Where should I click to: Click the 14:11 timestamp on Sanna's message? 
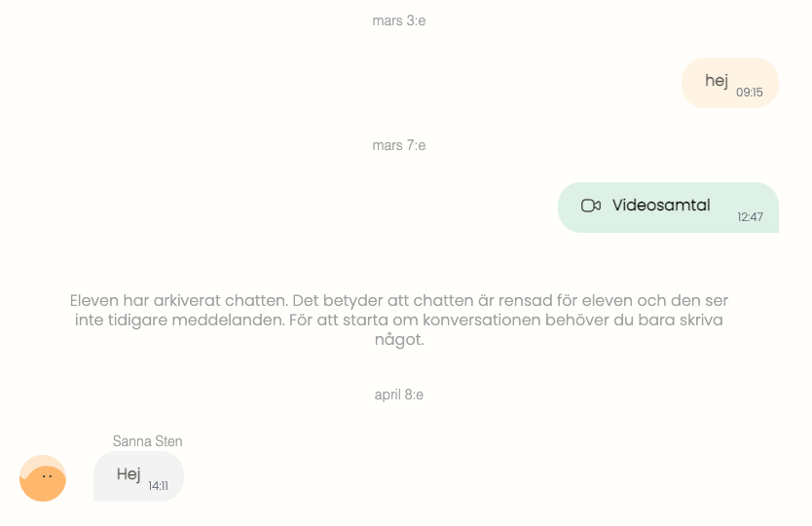click(x=158, y=486)
